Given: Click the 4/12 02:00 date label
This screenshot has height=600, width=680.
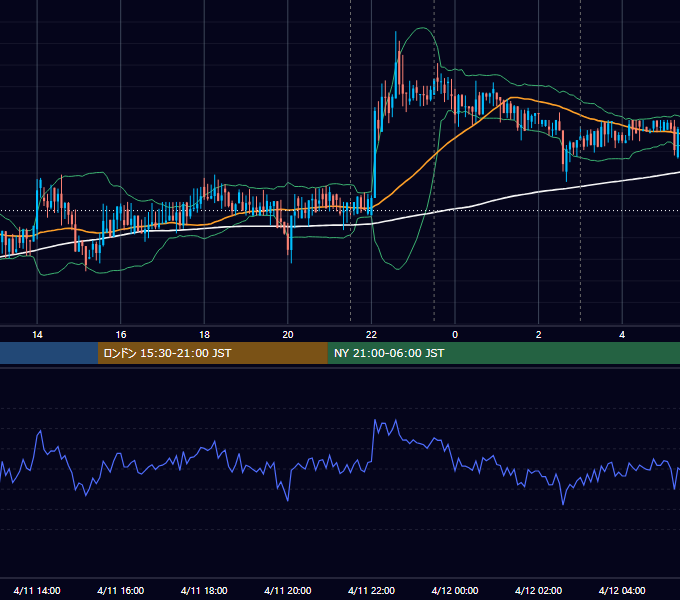Looking at the screenshot, I should click(539, 590).
